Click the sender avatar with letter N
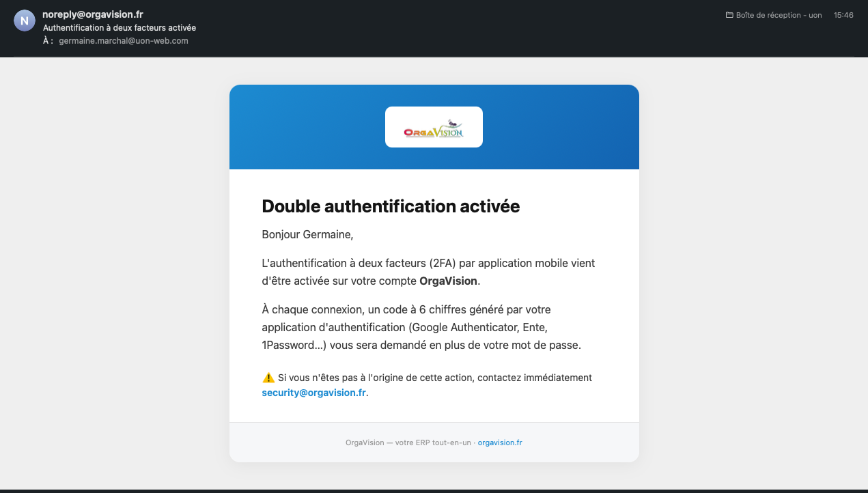The image size is (868, 493). [x=24, y=21]
